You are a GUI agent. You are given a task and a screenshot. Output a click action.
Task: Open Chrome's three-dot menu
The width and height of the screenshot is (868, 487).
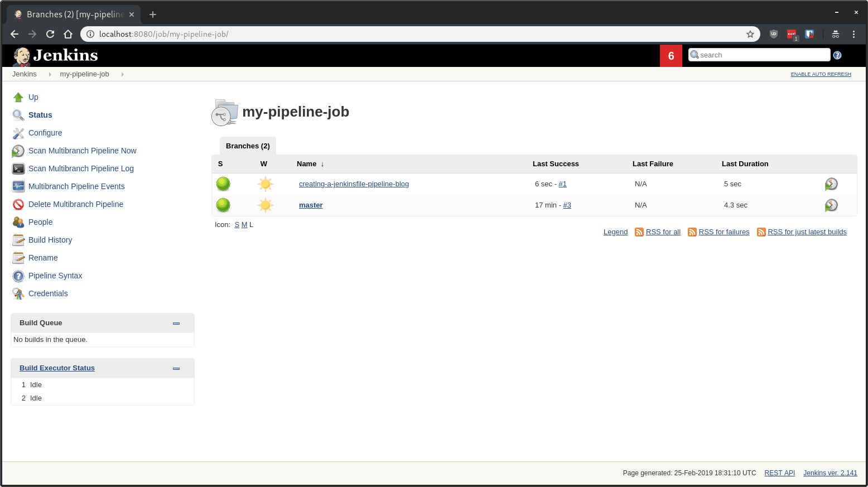[853, 34]
